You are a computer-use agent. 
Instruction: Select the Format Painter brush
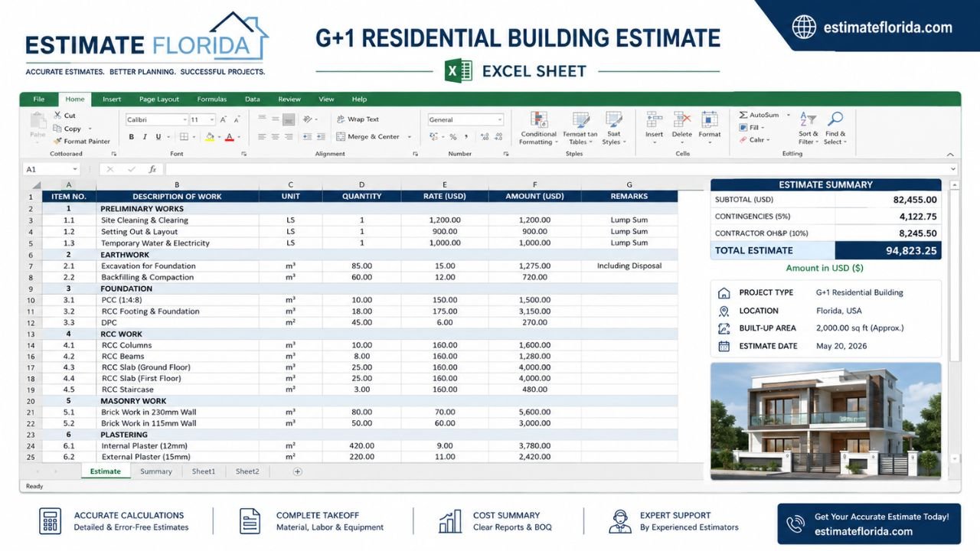click(57, 141)
